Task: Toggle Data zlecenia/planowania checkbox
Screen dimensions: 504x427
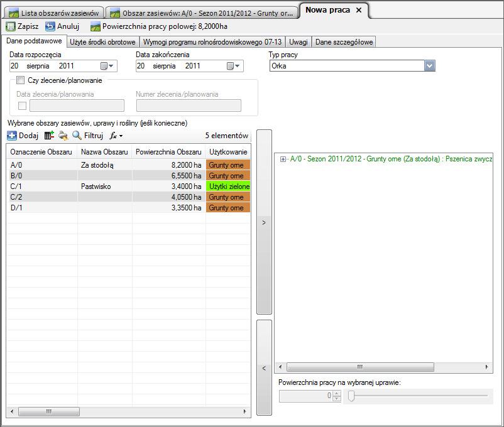Action: pos(22,105)
